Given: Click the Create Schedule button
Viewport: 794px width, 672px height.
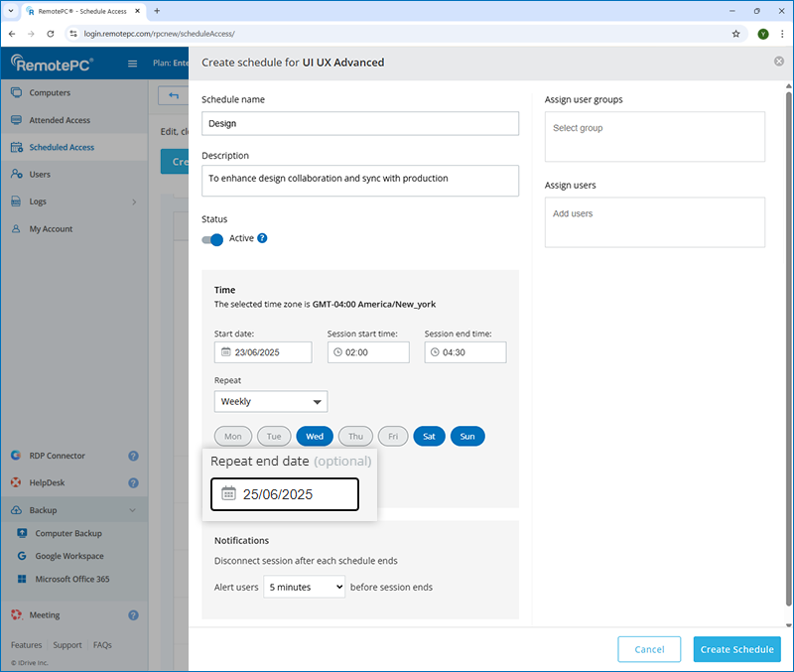Looking at the screenshot, I should pos(736,649).
